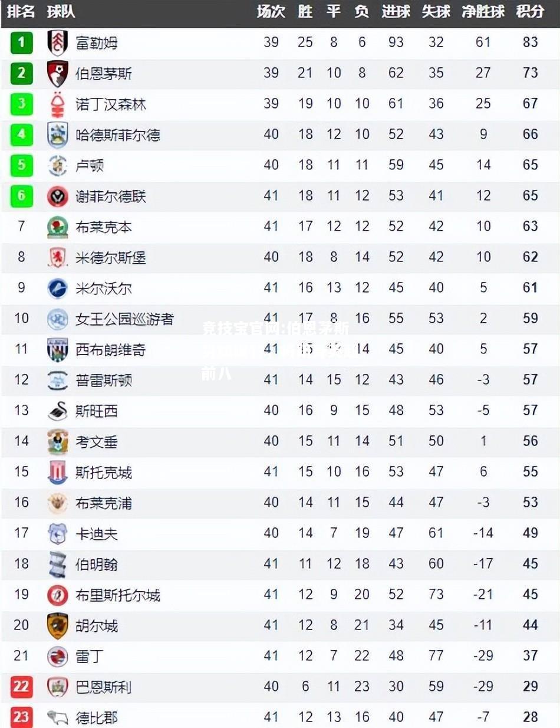
Task: Select the green rank 6 badge
Action: [21, 196]
